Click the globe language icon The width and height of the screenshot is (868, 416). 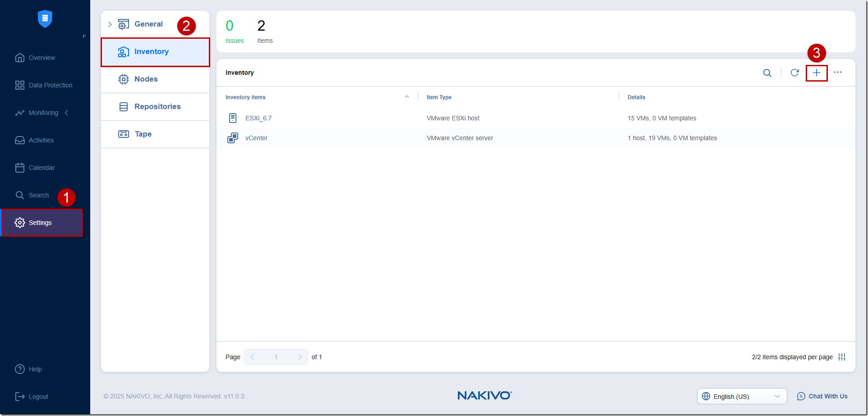pos(706,396)
